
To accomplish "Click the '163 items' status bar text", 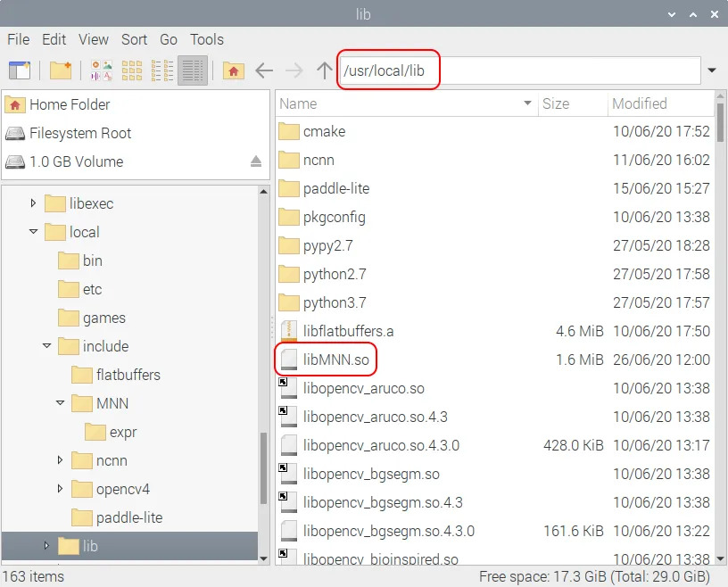I will click(33, 577).
